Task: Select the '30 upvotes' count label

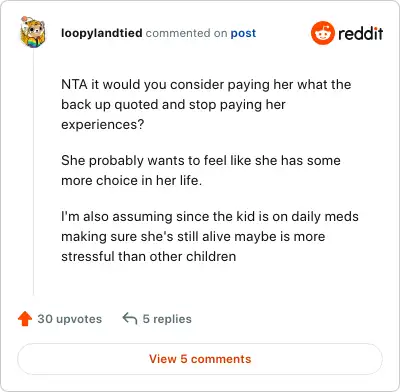Action: pyautogui.click(x=70, y=319)
